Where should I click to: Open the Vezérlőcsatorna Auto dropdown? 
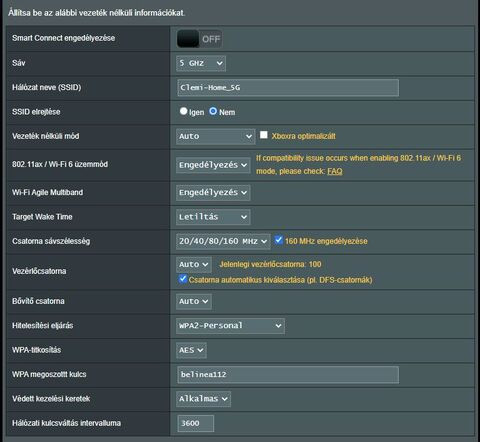point(194,265)
